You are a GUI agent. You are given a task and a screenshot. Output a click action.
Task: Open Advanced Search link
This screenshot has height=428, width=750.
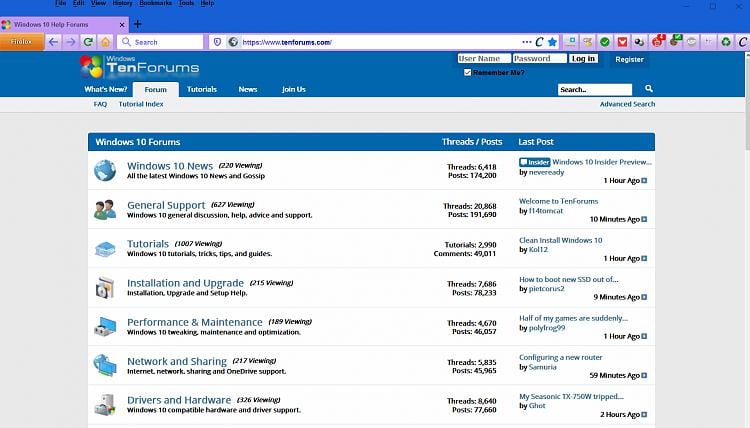click(628, 104)
